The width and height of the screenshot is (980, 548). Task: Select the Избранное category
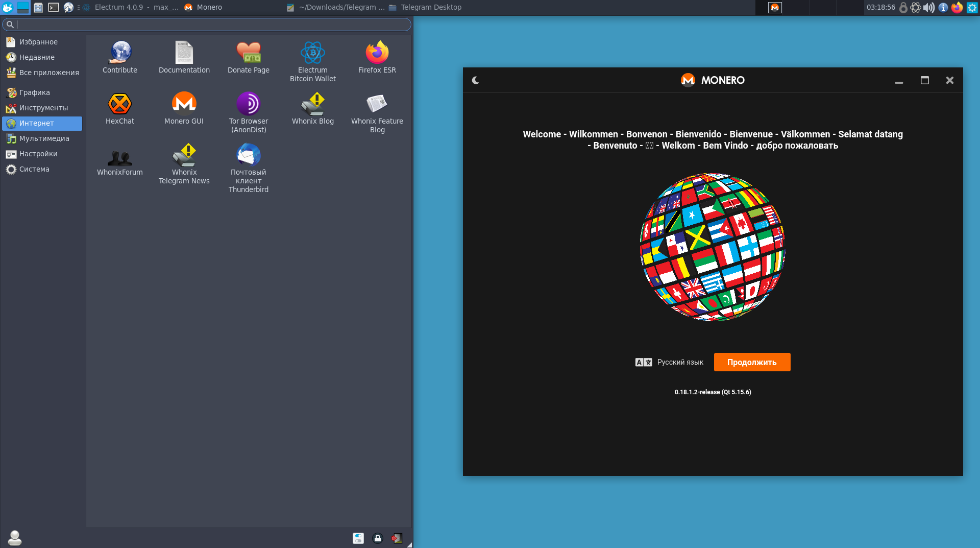point(42,42)
